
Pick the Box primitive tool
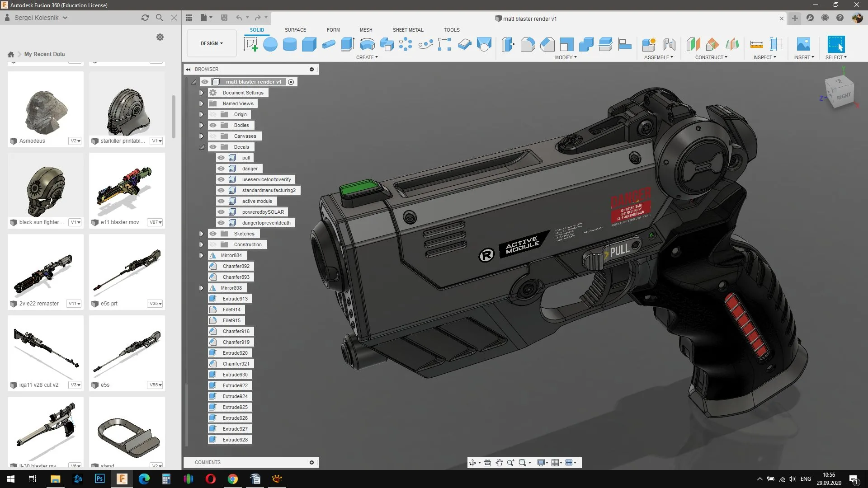309,44
